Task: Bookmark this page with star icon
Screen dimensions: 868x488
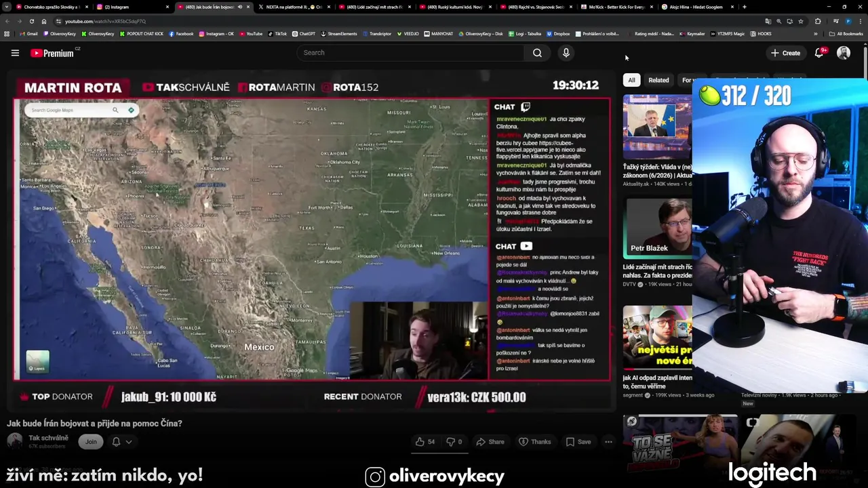Action: 800,21
